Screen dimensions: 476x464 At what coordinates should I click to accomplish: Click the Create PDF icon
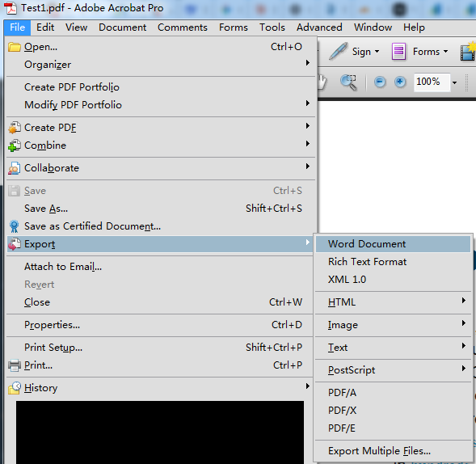[x=15, y=128]
